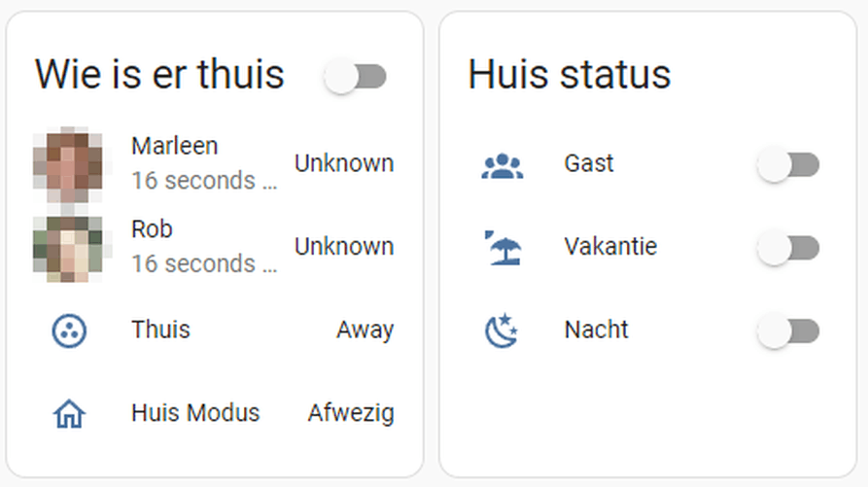868x487 pixels.
Task: Turn on the Vakantie switch
Action: click(x=788, y=249)
